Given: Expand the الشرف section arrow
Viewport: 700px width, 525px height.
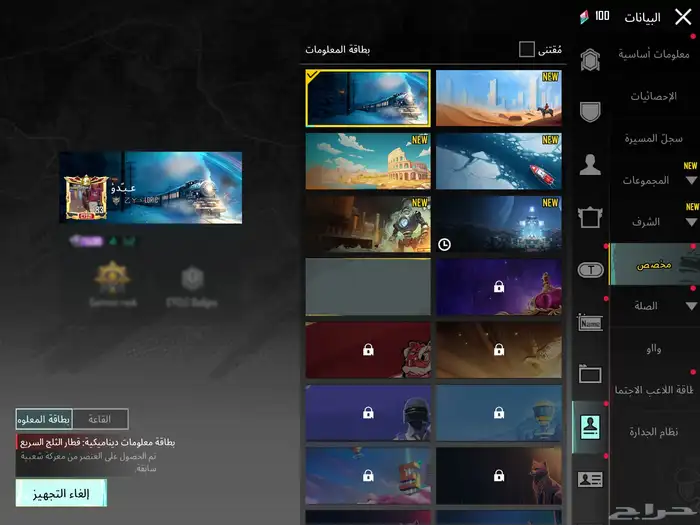Looking at the screenshot, I should click(691, 222).
